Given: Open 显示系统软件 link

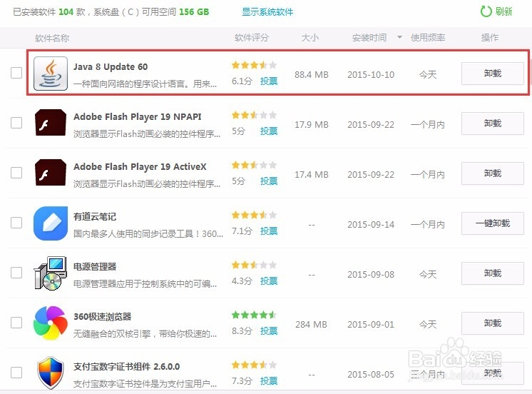Looking at the screenshot, I should 267,12.
